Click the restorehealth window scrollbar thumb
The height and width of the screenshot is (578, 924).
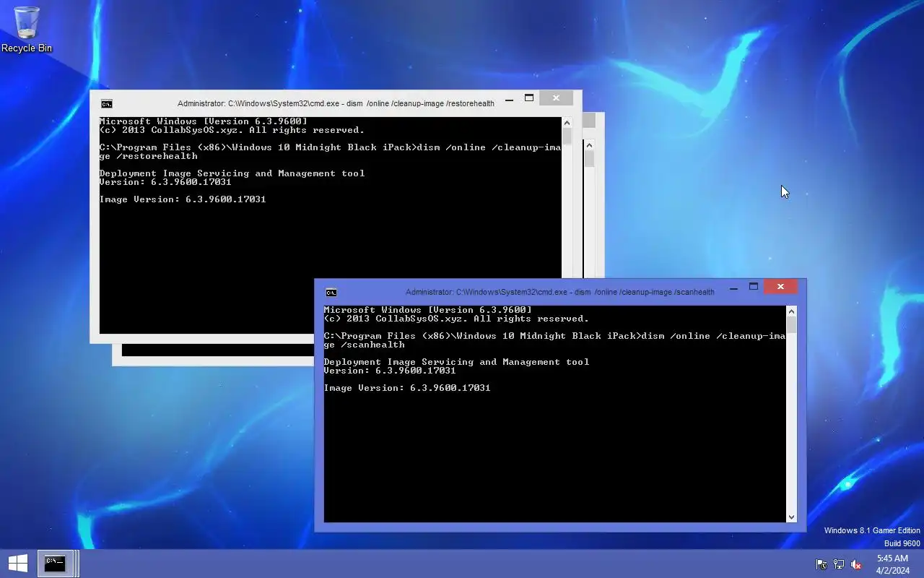coord(567,137)
